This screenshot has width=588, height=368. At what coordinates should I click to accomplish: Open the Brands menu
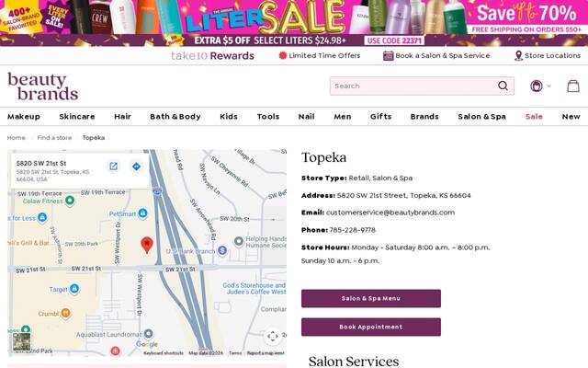(424, 117)
